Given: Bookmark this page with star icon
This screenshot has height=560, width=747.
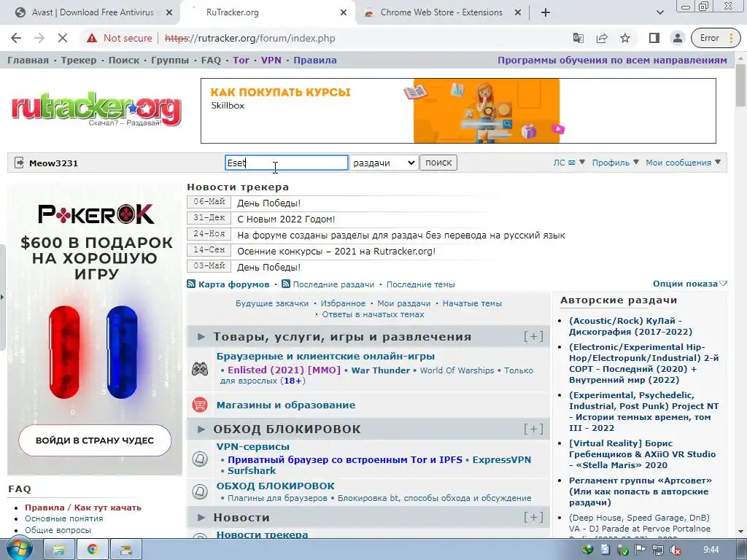Looking at the screenshot, I should click(625, 38).
